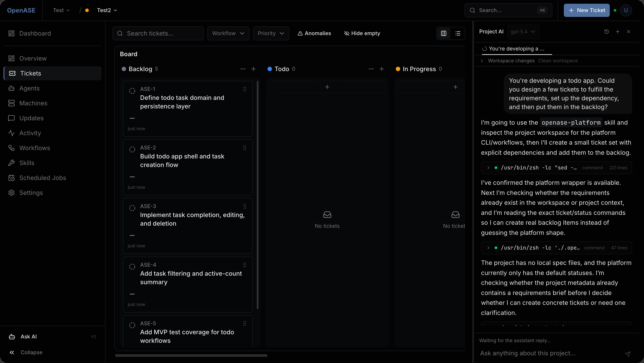Click the Settings gear icon
Viewport: 644px width, 363px height.
click(11, 193)
